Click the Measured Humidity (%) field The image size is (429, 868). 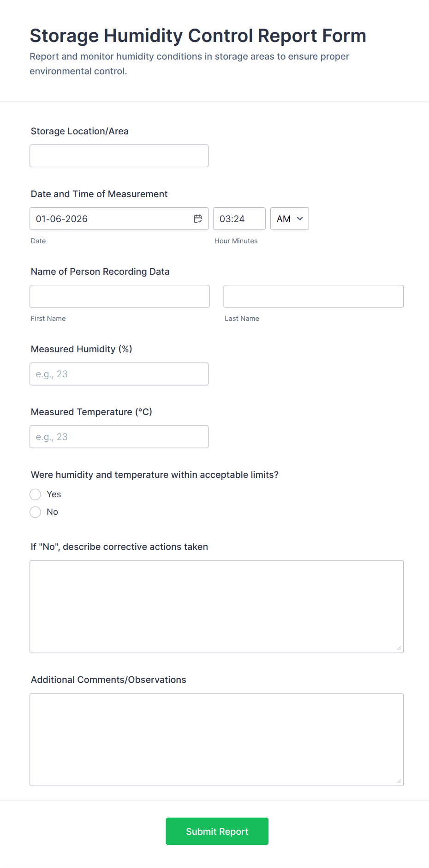pos(119,374)
